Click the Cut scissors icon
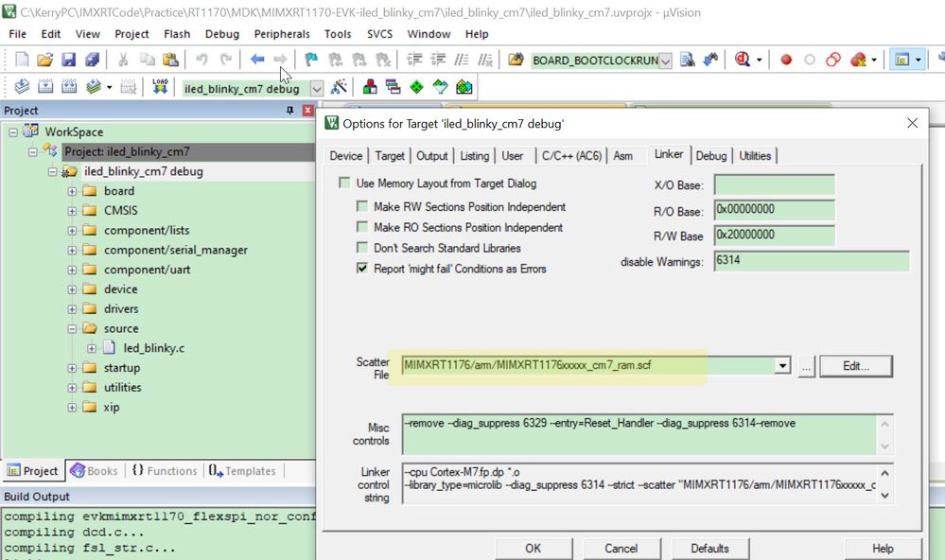 click(123, 60)
